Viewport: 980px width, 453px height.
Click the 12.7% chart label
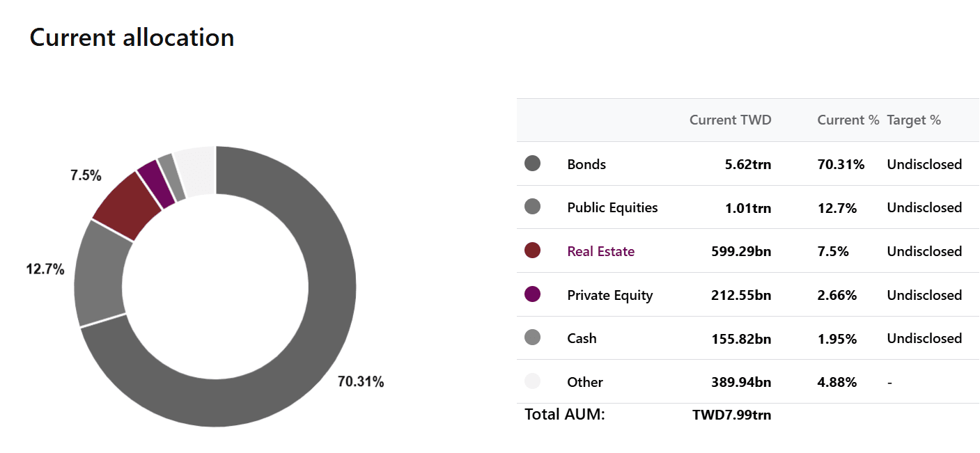(45, 269)
